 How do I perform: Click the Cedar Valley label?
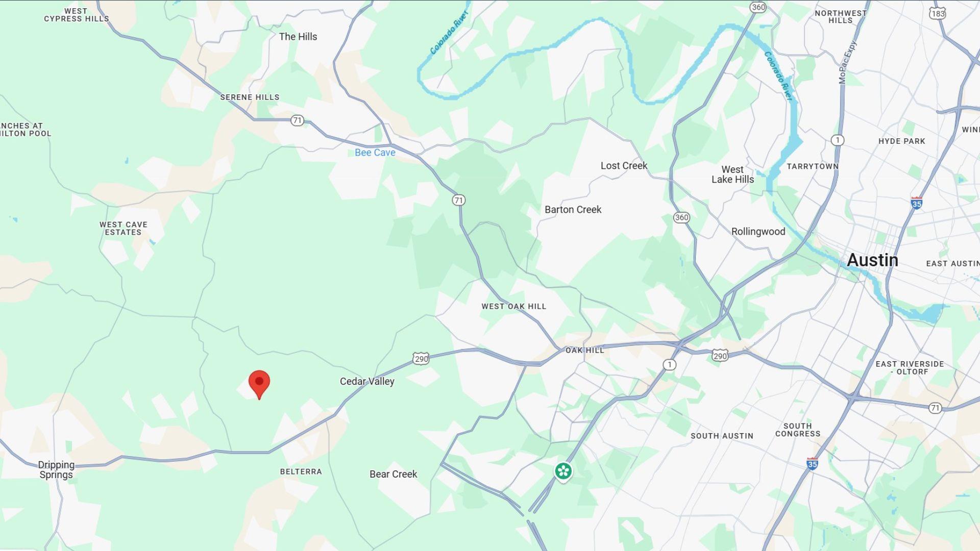[367, 382]
